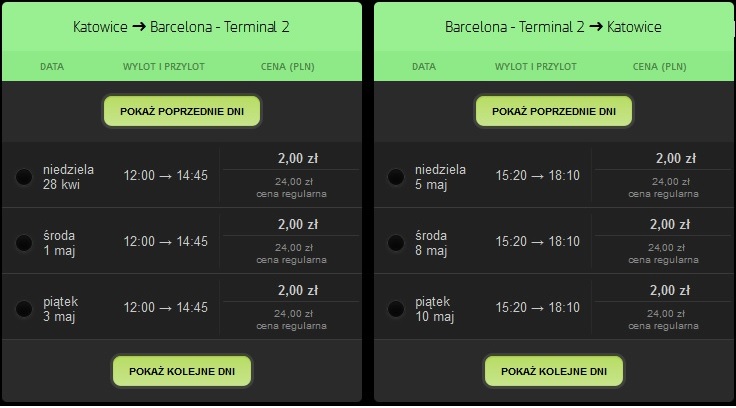736x408 pixels.
Task: Select the piątek 3 maj departure flight radio button
Action: (x=24, y=309)
